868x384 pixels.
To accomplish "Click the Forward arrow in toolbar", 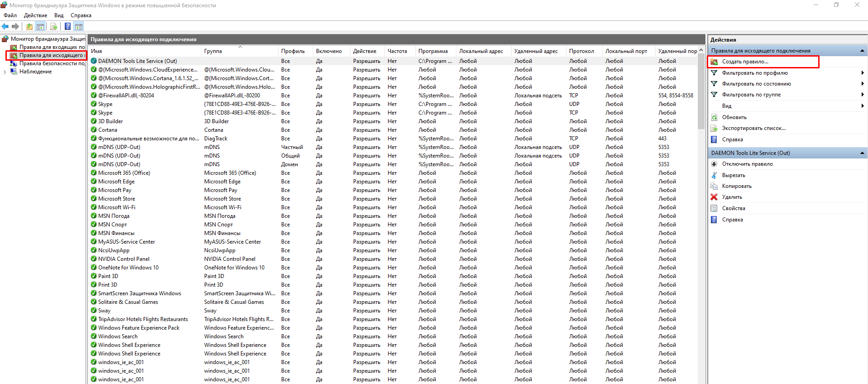I will (x=15, y=26).
